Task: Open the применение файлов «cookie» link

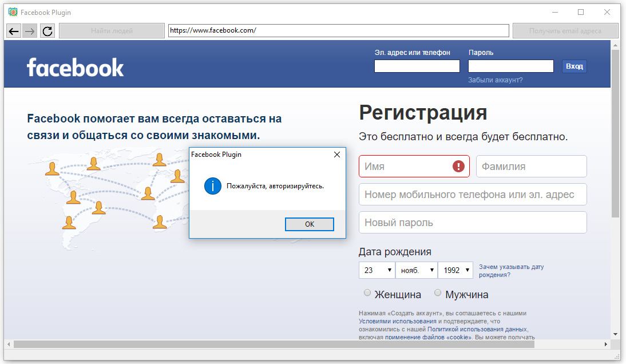Action: click(x=427, y=337)
